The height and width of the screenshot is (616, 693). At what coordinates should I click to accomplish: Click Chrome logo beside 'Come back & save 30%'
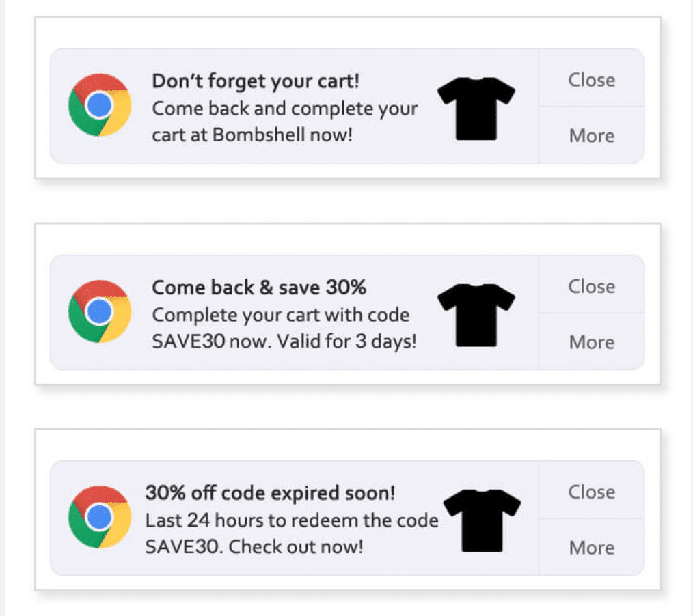[x=100, y=312]
